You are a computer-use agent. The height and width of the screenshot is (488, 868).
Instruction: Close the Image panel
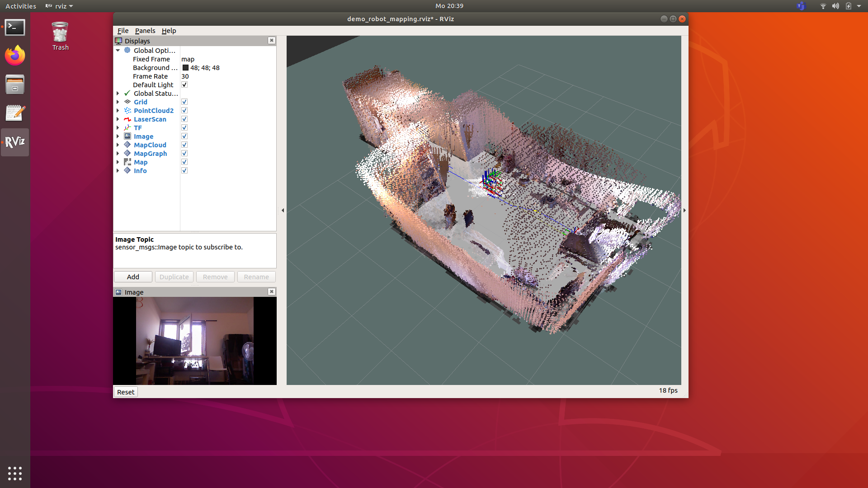tap(271, 292)
